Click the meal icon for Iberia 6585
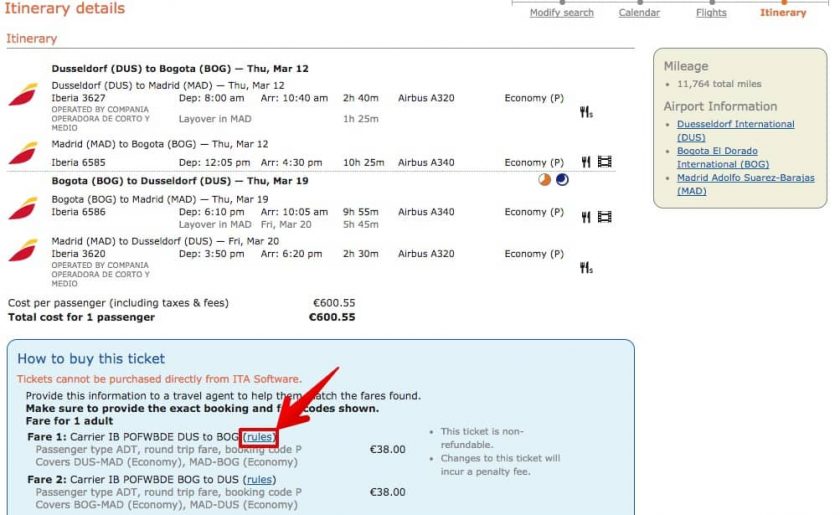The image size is (840, 515). click(586, 162)
